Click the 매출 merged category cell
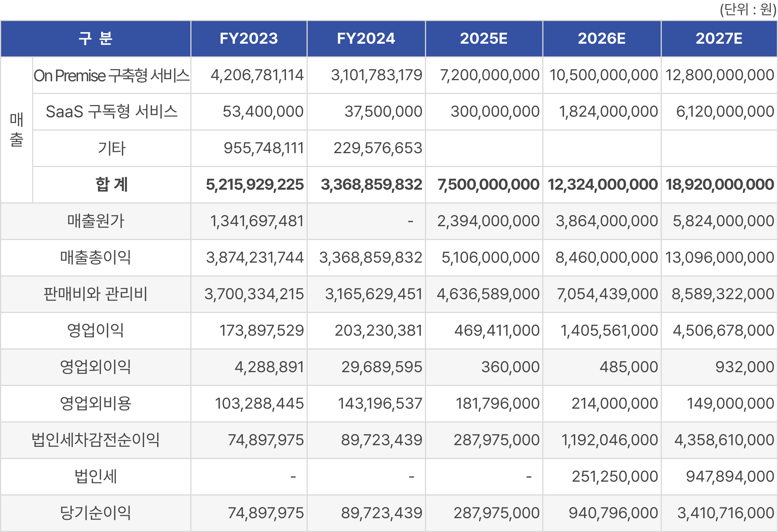This screenshot has width=778, height=532. click(x=16, y=130)
